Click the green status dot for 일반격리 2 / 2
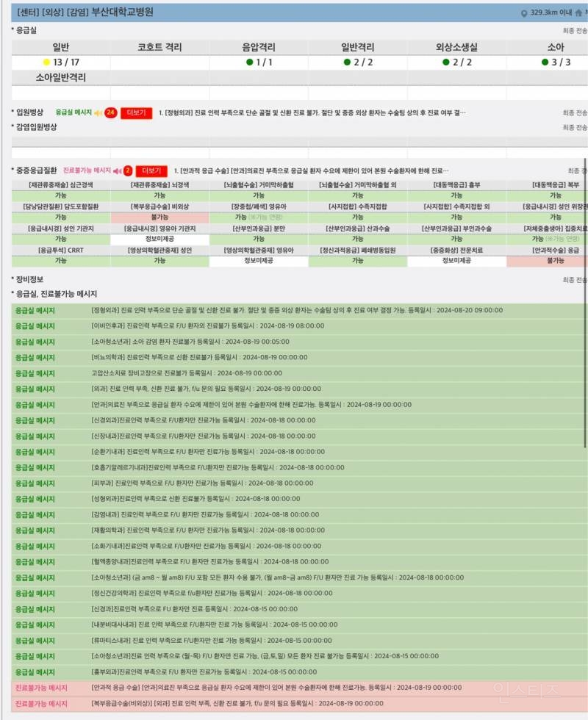 click(x=347, y=62)
